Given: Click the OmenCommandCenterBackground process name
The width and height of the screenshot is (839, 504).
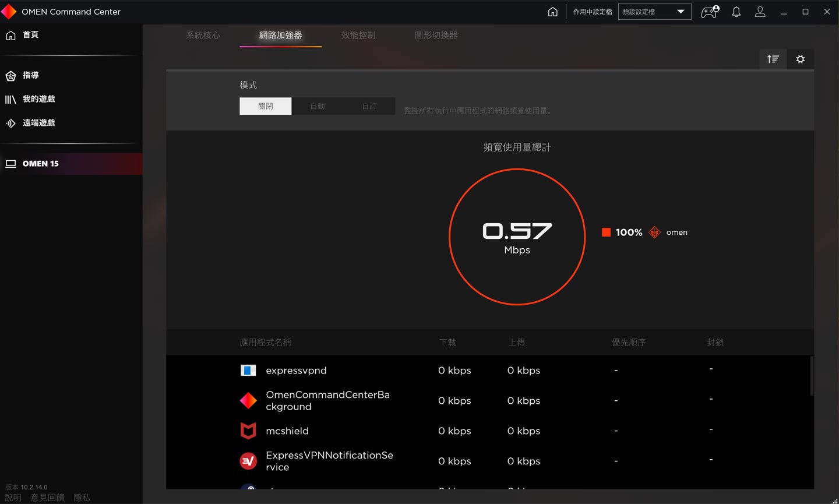Looking at the screenshot, I should [x=328, y=401].
